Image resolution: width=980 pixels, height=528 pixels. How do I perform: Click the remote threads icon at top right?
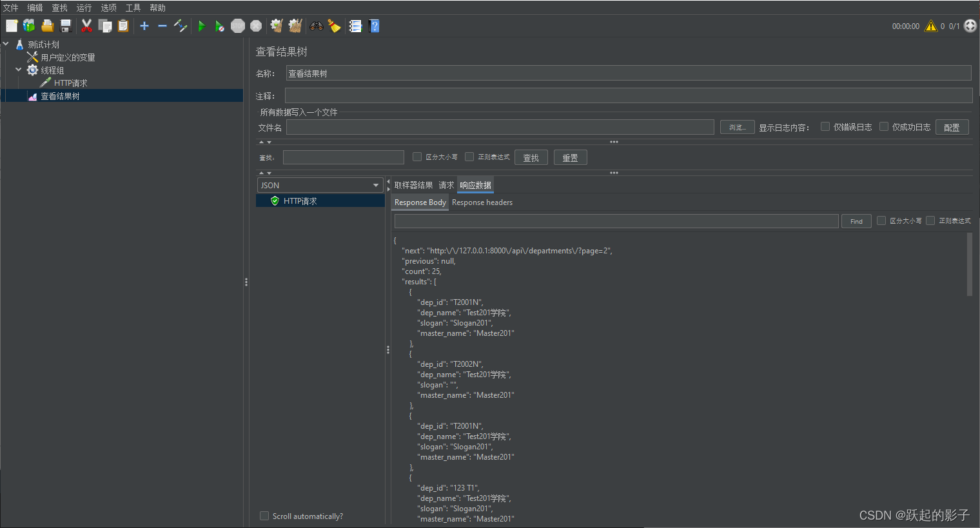970,26
